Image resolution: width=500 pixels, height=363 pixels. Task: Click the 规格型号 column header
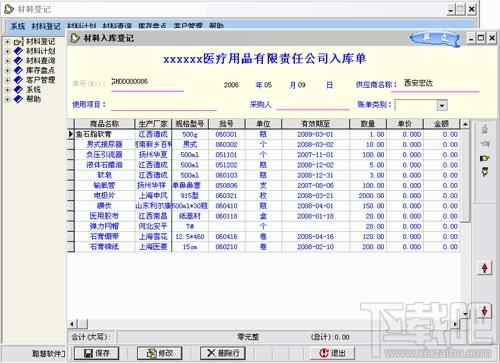190,124
